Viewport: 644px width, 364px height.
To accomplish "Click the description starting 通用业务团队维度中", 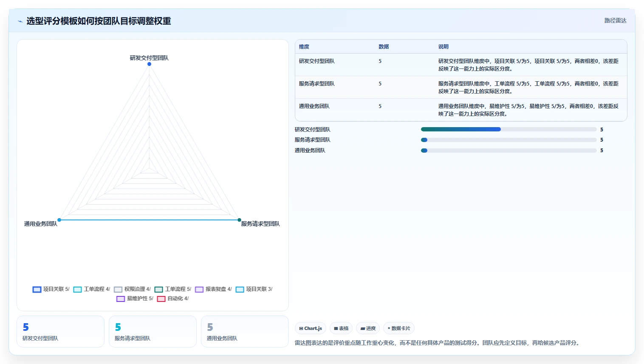I will (528, 110).
